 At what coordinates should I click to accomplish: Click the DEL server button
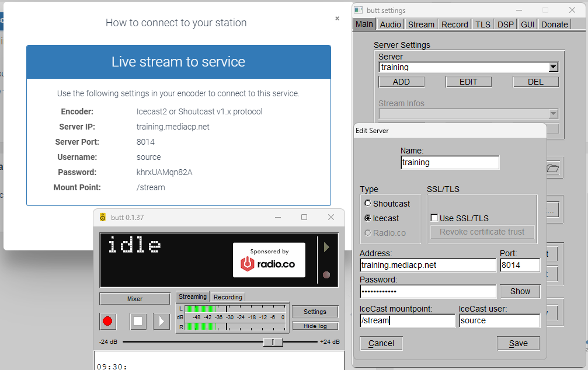[535, 82]
